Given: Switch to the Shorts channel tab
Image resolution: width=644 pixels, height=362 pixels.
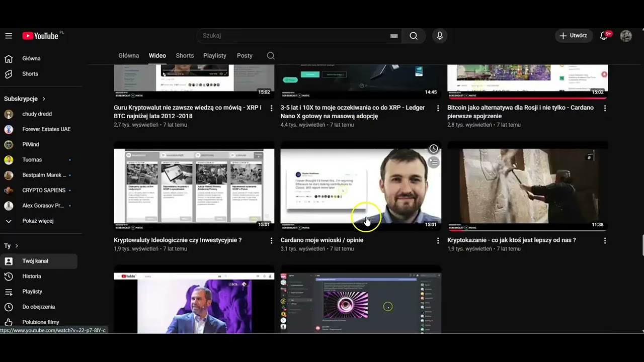Looking at the screenshot, I should pos(185,56).
